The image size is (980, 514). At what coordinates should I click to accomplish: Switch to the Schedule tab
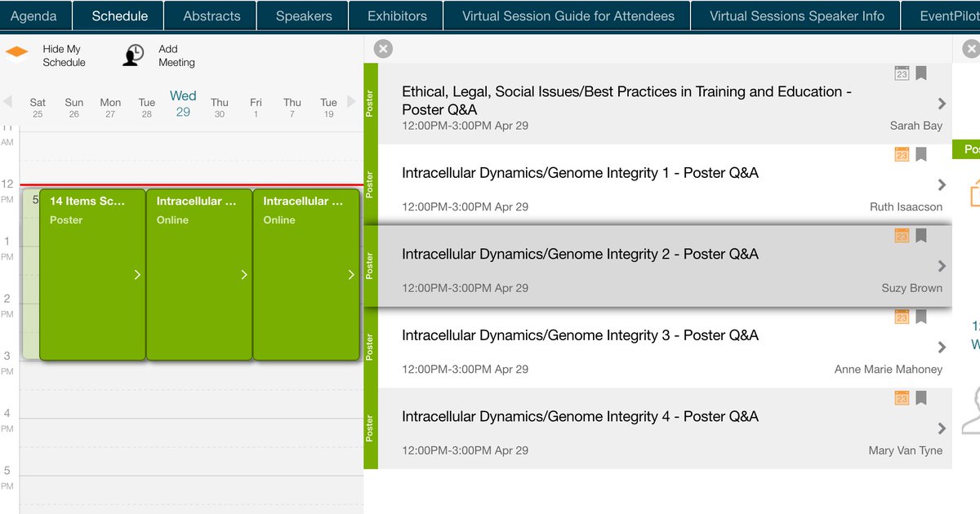119,16
